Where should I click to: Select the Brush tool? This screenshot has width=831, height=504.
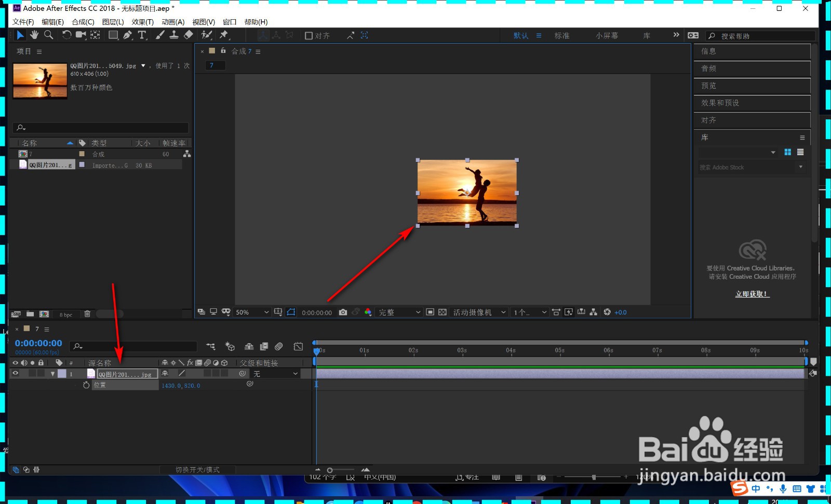coord(160,35)
